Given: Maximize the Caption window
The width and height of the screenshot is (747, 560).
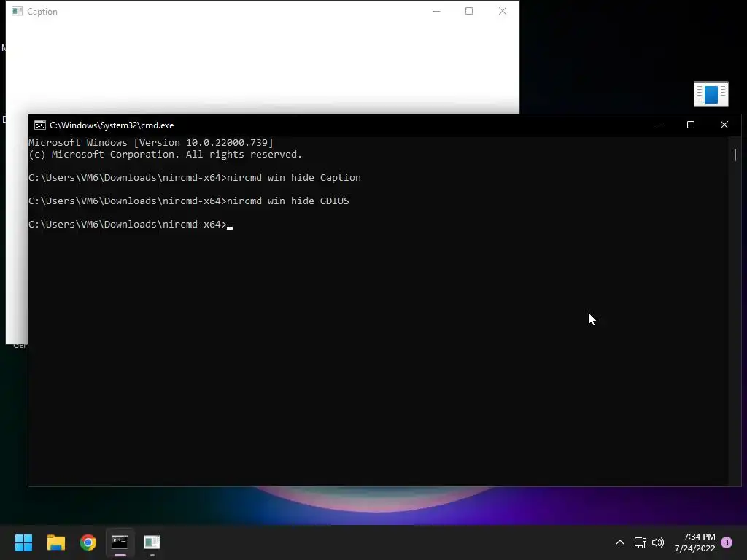Looking at the screenshot, I should 469,12.
